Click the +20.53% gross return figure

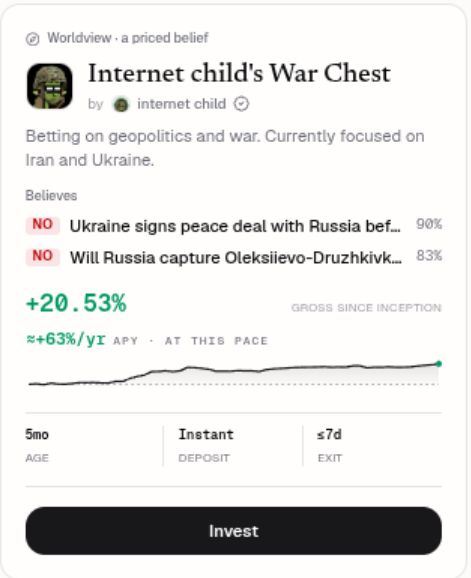(x=76, y=304)
